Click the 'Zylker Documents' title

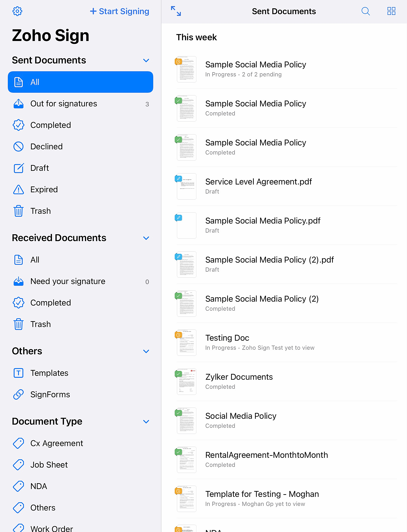(239, 377)
